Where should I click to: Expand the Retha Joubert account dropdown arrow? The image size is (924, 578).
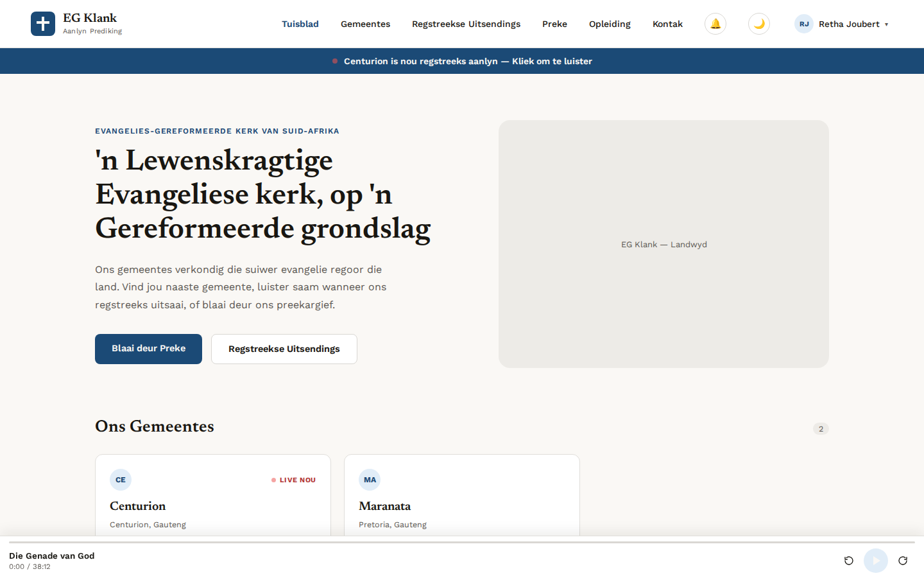(x=887, y=24)
